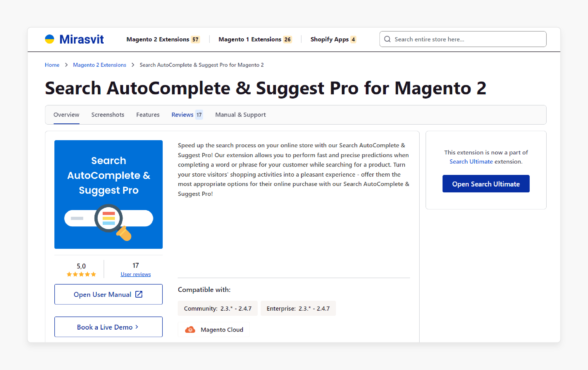Click the Enterprise 2.3.* - 2.4.7 badge
The image size is (588, 370).
[298, 308]
